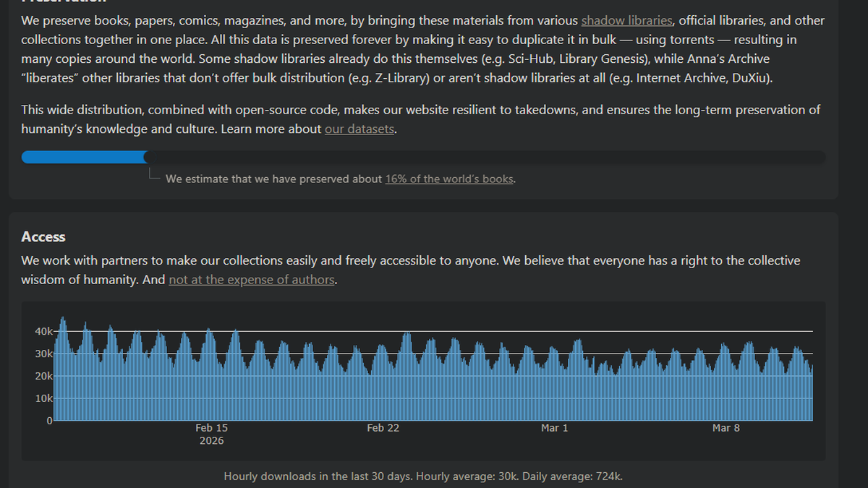Click the unfilled dark portion of progress bar
Screen dimensions: 868x488
tap(485, 157)
